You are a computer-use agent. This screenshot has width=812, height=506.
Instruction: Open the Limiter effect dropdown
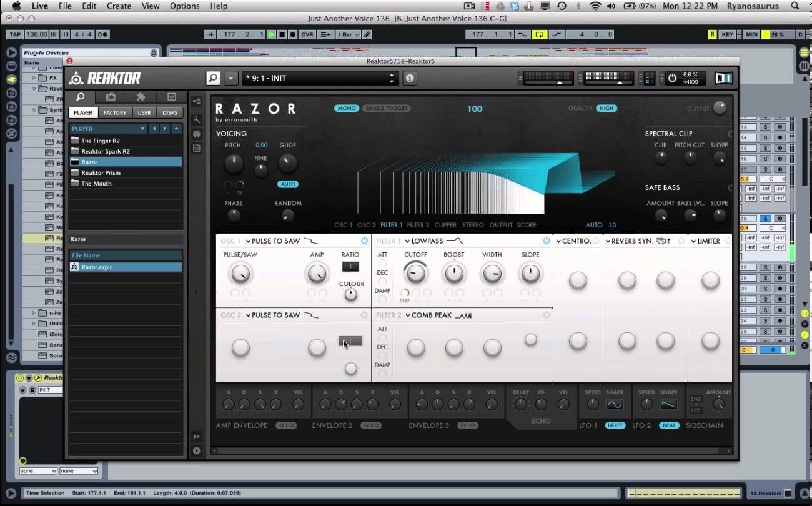tap(706, 241)
